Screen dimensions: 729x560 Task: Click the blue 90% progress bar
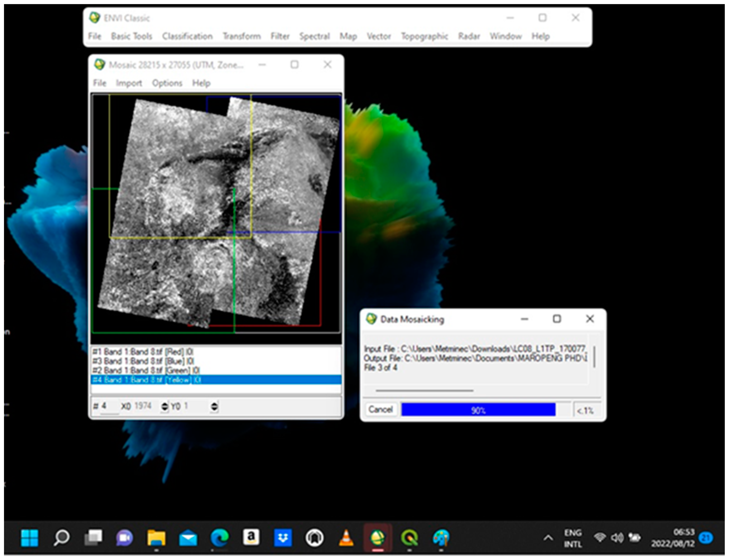478,410
